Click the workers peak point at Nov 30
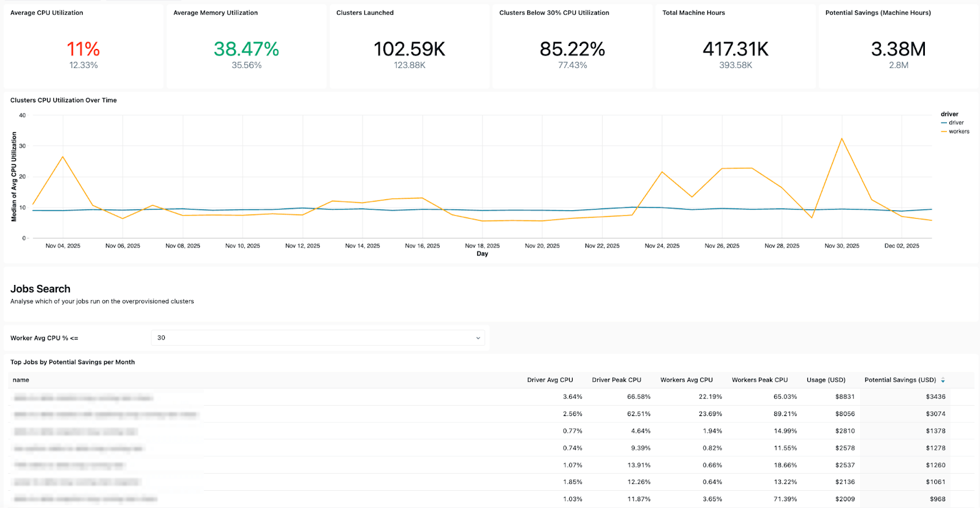The image size is (980, 508). click(x=842, y=138)
